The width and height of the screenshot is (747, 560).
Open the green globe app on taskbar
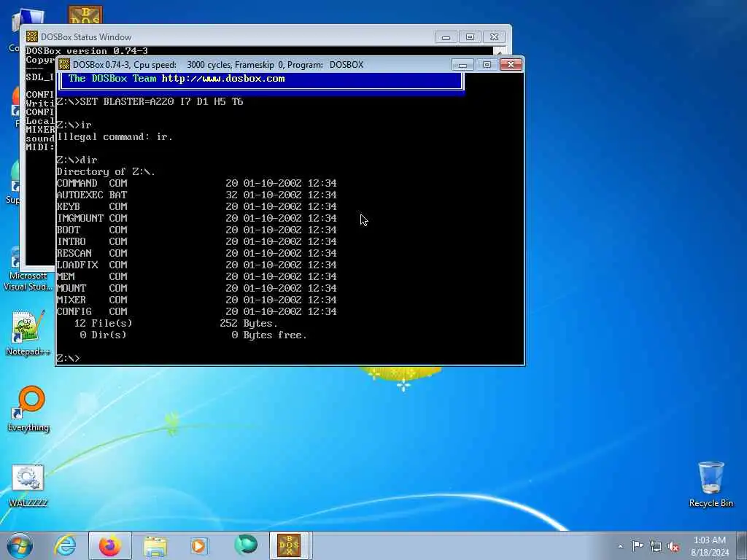246,545
